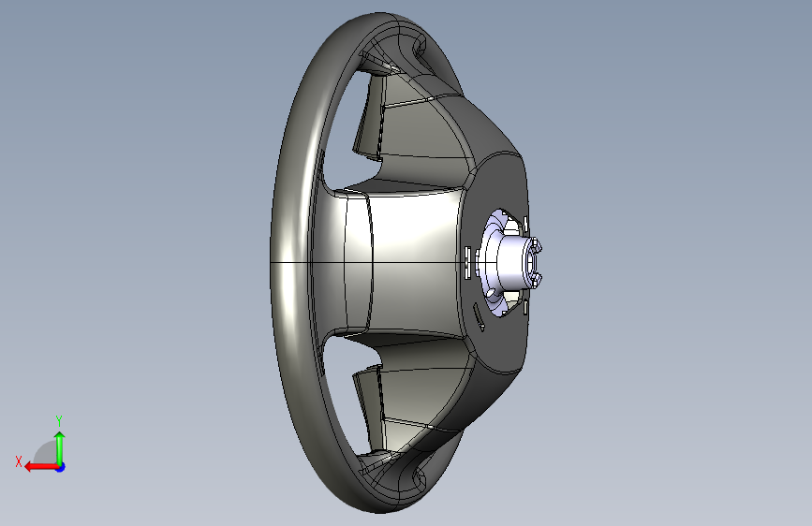Click the green Y axis arrow of the triad
This screenshot has height=526, width=812.
(x=60, y=448)
